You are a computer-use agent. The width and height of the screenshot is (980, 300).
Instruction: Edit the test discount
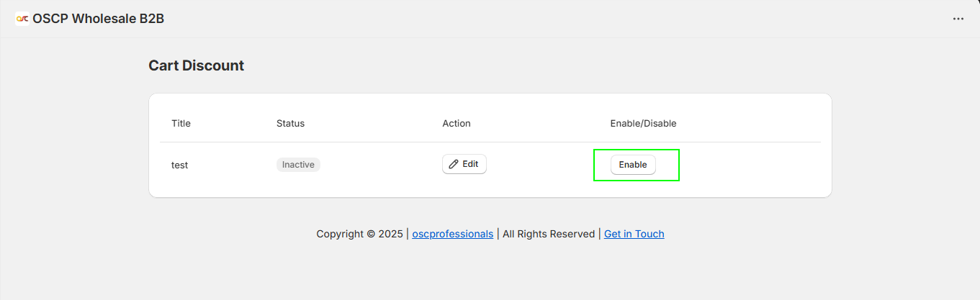pos(464,164)
